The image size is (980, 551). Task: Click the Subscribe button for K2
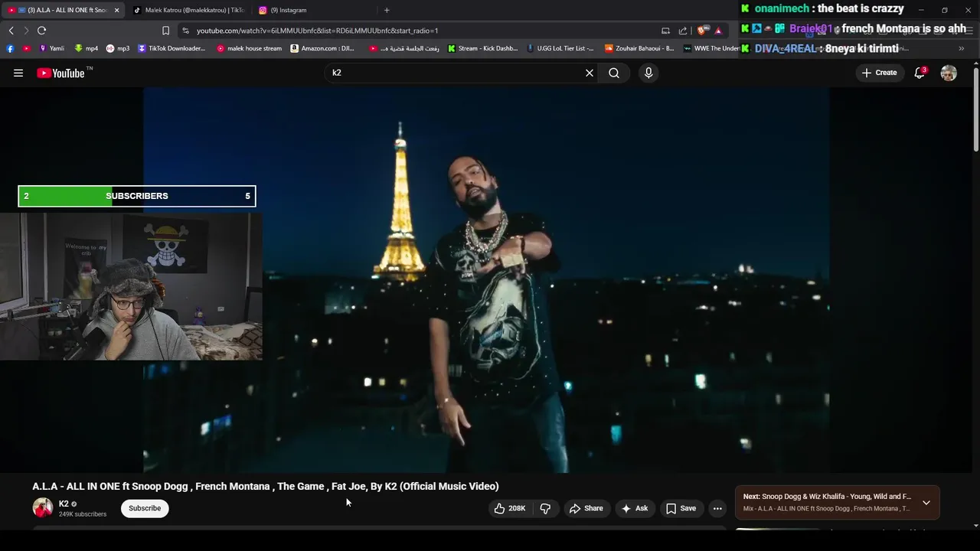point(145,508)
